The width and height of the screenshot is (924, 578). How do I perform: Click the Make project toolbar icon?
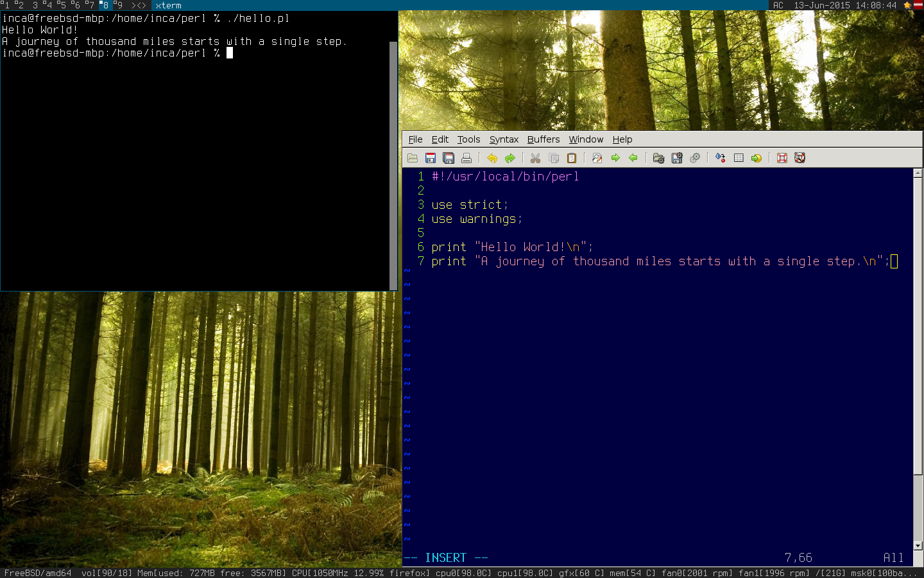coord(720,158)
